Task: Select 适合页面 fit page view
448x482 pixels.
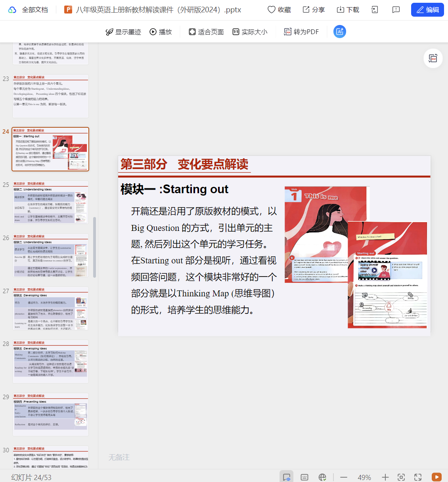Action: click(x=206, y=32)
